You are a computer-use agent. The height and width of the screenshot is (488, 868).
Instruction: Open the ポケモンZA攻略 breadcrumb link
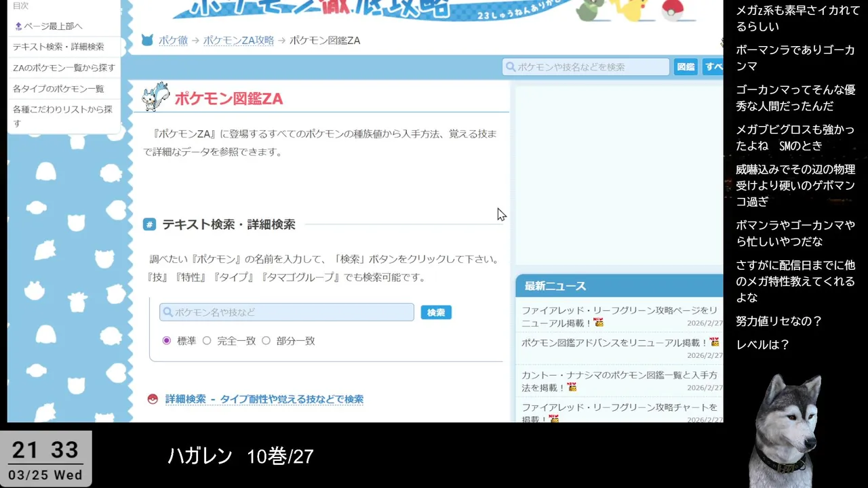point(239,41)
